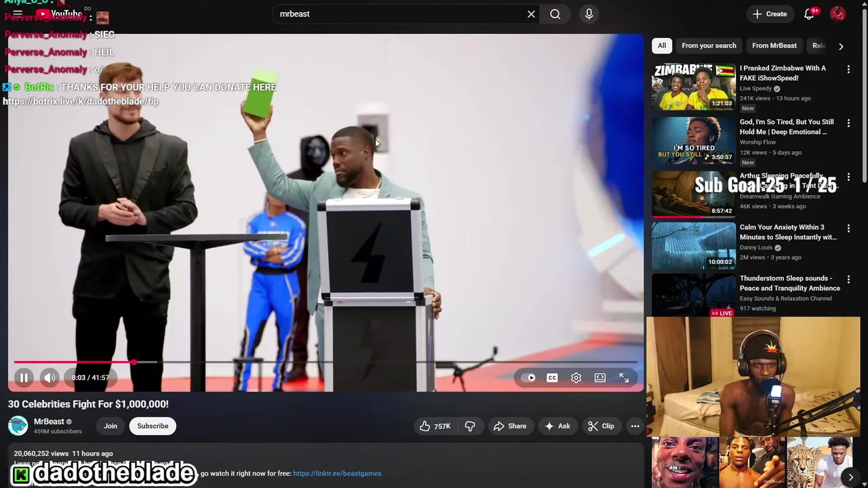Select the From your search chip

(709, 45)
